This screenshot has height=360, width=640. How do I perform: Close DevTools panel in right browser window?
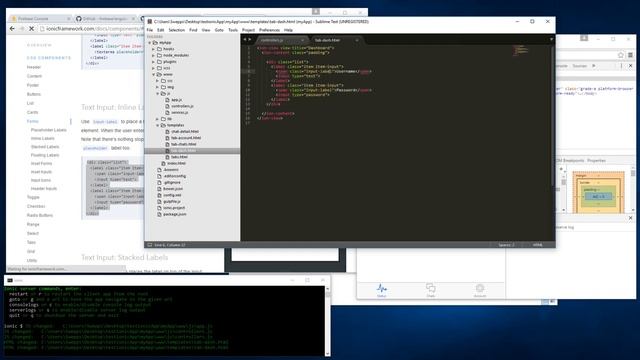point(631,66)
